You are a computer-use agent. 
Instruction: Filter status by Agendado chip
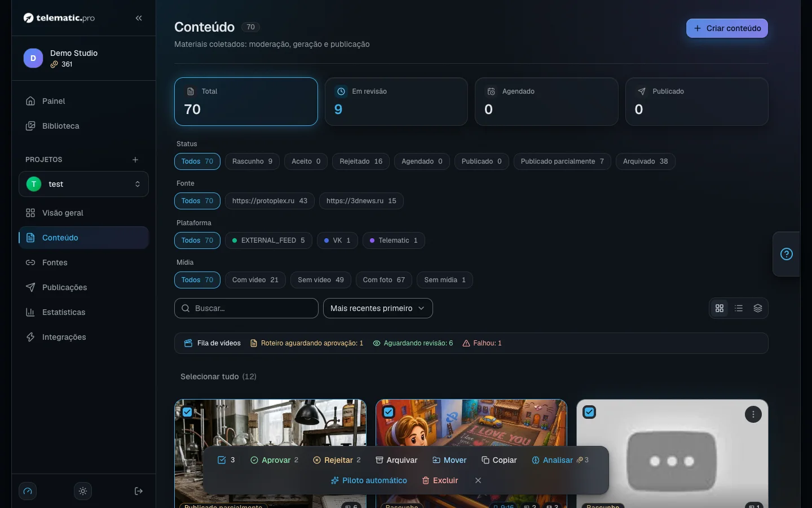(422, 161)
